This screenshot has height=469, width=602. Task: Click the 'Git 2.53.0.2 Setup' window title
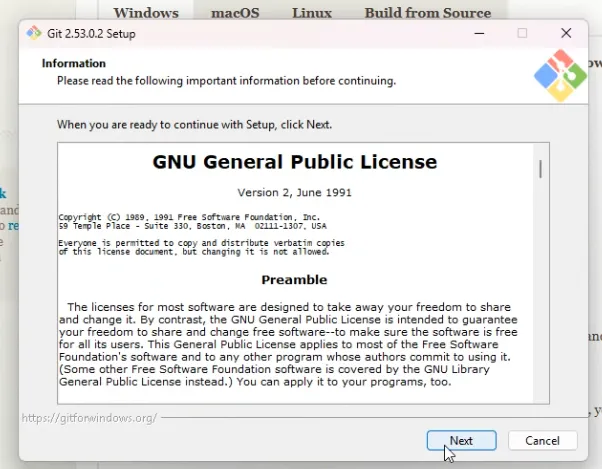pos(91,33)
